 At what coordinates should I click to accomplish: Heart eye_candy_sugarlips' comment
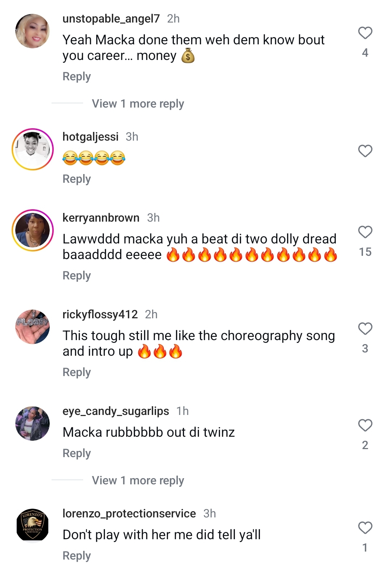(365, 425)
